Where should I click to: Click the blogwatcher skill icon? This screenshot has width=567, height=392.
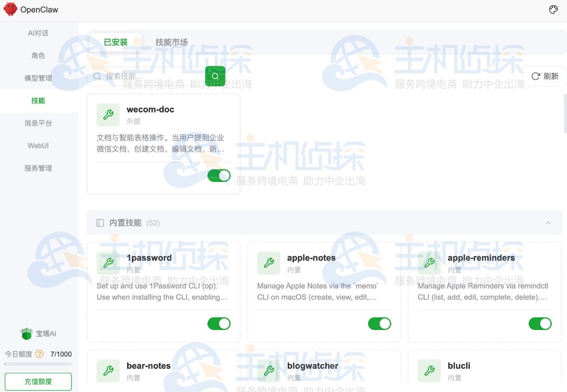268,371
